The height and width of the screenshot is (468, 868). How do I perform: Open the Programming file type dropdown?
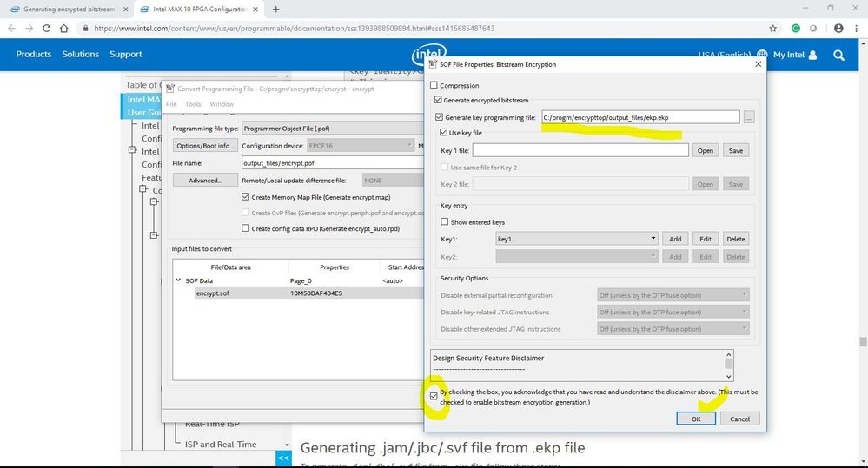(333, 129)
